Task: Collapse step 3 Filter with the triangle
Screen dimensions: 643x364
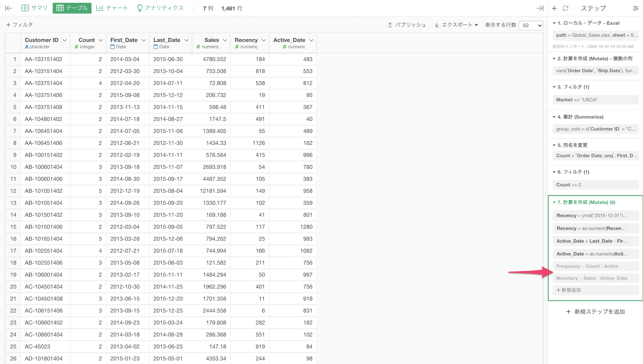Action: (x=554, y=87)
